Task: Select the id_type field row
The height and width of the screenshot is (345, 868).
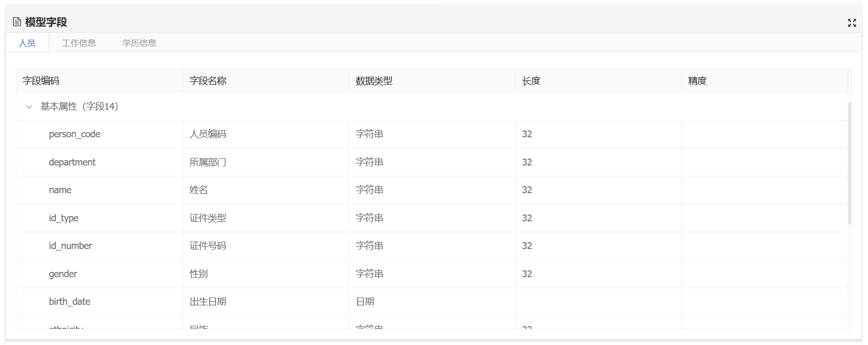Action: (64, 218)
